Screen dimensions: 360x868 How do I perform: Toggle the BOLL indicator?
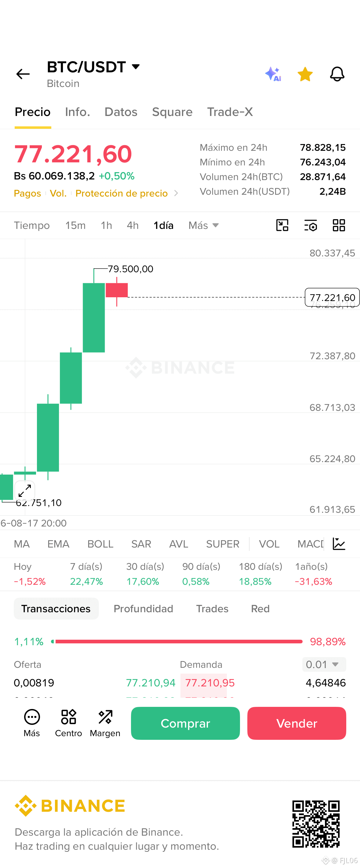point(100,544)
